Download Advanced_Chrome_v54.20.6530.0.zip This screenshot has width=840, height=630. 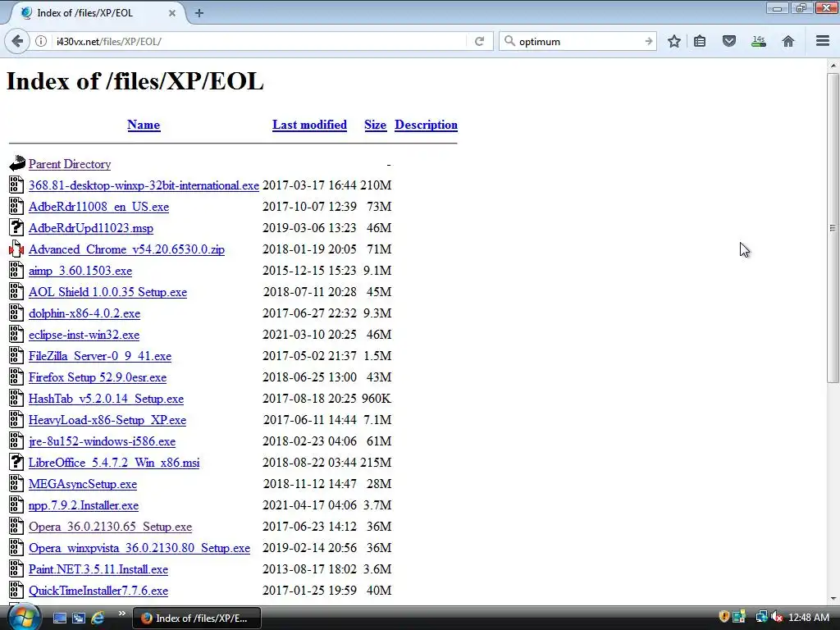126,249
